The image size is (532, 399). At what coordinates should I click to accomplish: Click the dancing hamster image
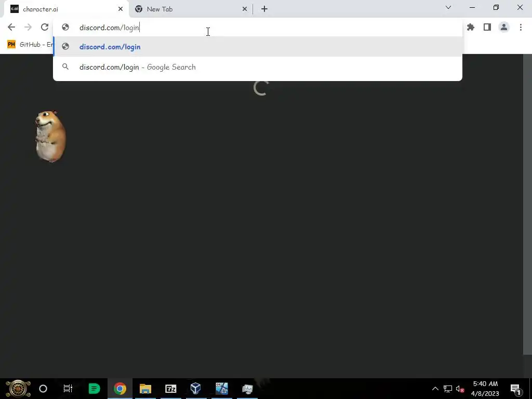coord(50,137)
